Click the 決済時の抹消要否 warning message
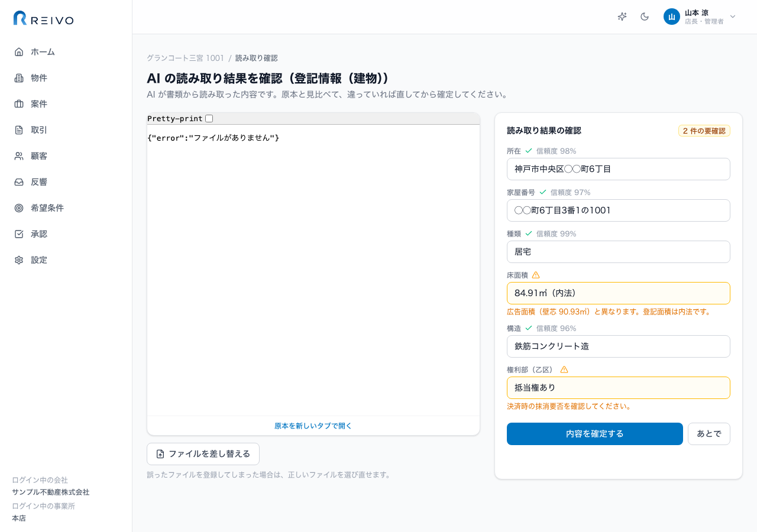Image resolution: width=757 pixels, height=532 pixels. coord(570,406)
